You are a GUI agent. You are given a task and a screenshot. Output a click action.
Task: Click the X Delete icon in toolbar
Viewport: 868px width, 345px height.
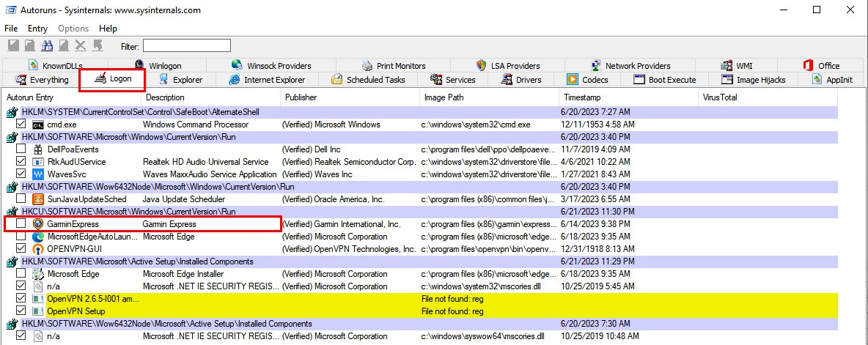(81, 45)
